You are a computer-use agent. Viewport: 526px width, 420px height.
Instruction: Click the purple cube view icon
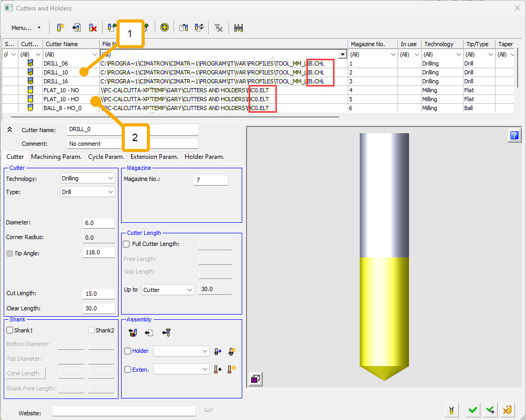(x=255, y=379)
